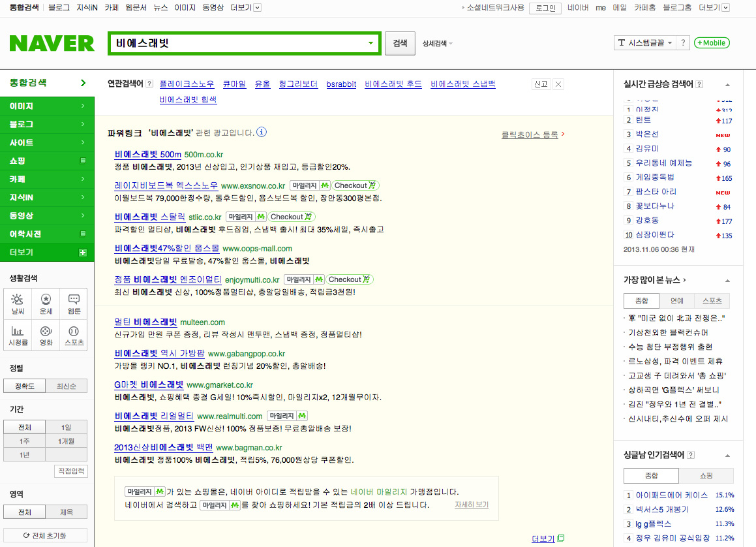
Task: Expand 더보기 dropdown in top-right menu
Action: [725, 8]
